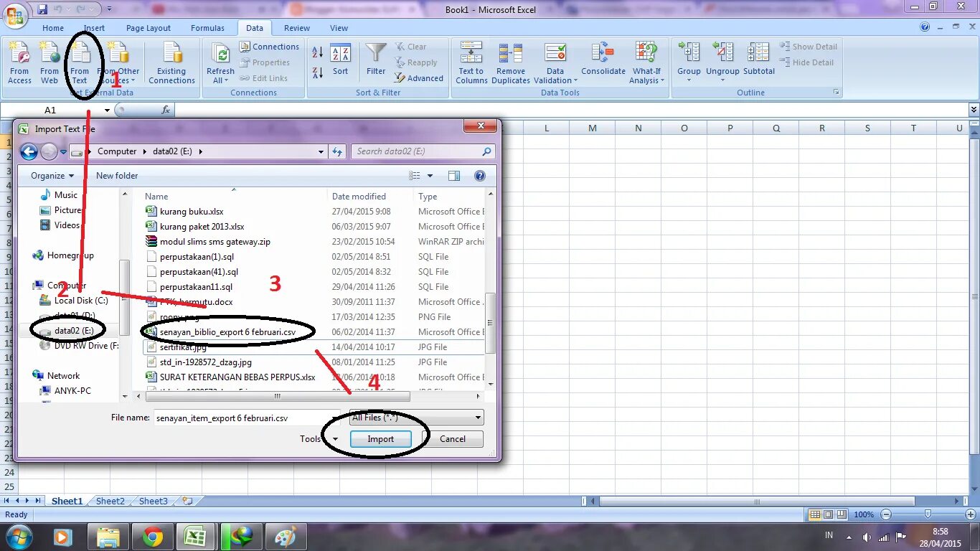
Task: Click Show Detail in Outline group
Action: click(x=809, y=47)
